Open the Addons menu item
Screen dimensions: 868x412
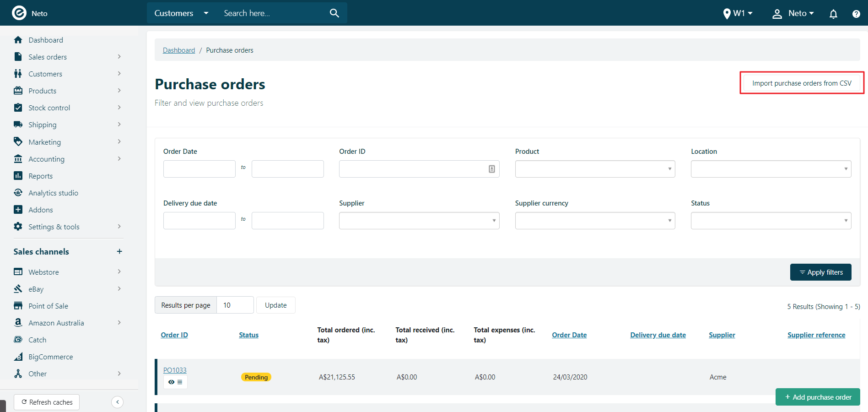tap(41, 210)
